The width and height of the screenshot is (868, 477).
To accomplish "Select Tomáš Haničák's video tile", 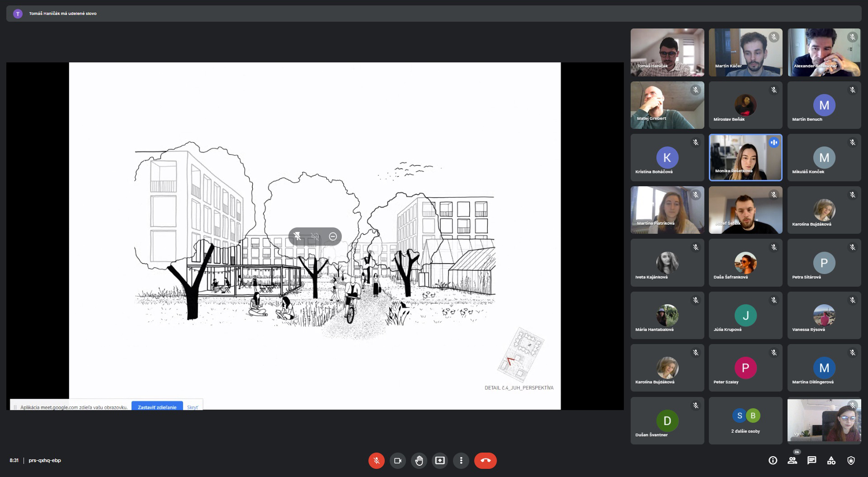I will [x=667, y=52].
